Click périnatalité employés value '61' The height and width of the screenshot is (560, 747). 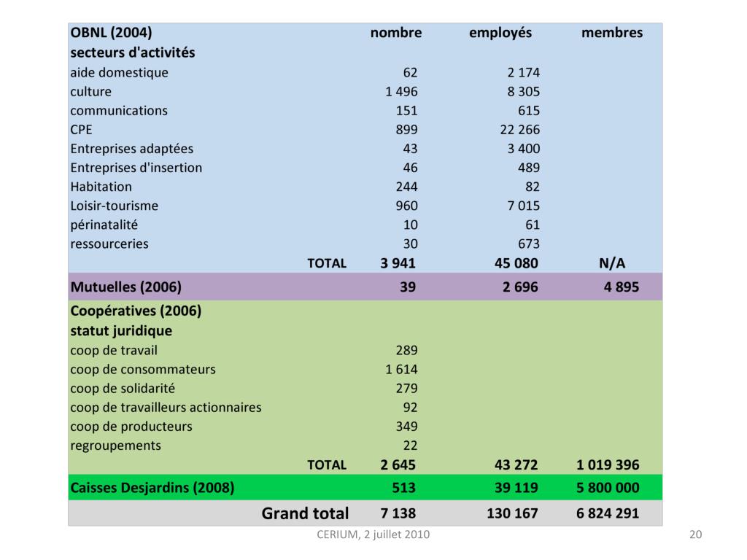pos(533,225)
